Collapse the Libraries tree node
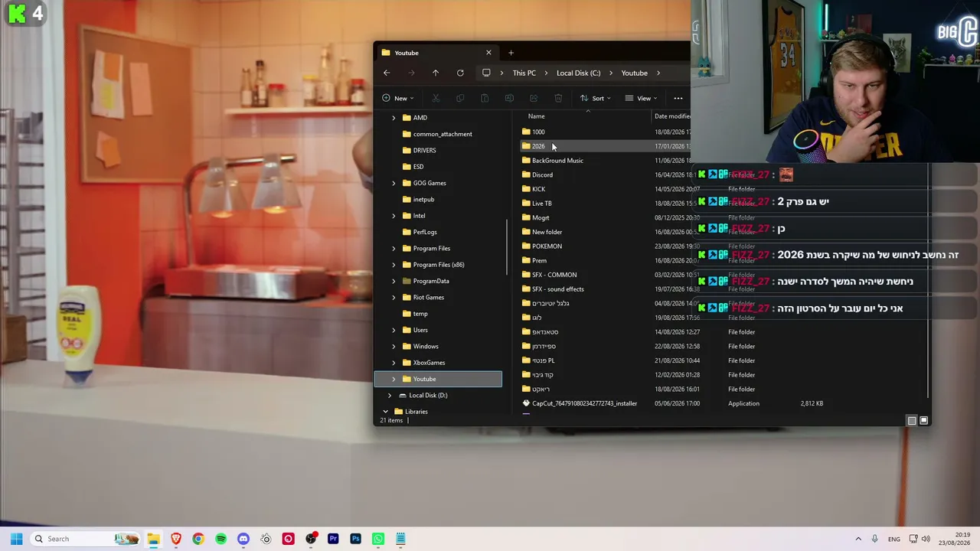This screenshot has height=551, width=980. point(386,412)
